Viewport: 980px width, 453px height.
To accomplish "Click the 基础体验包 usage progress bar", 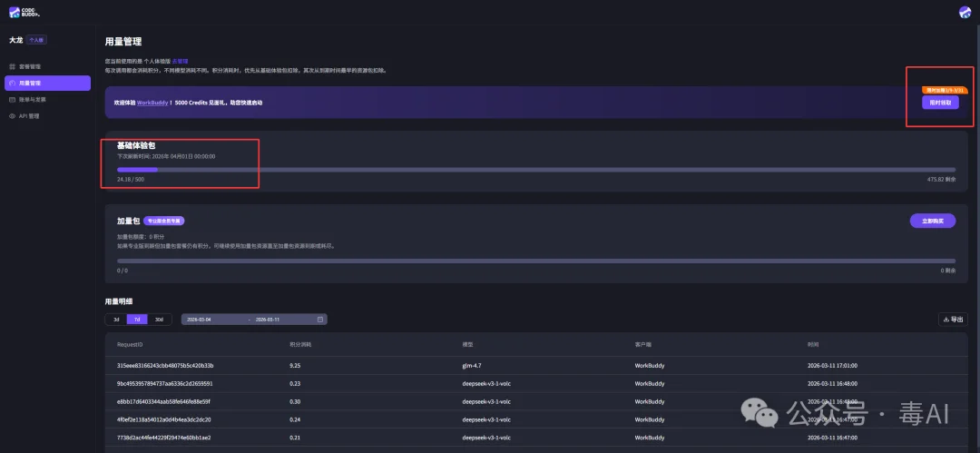I will click(x=535, y=170).
